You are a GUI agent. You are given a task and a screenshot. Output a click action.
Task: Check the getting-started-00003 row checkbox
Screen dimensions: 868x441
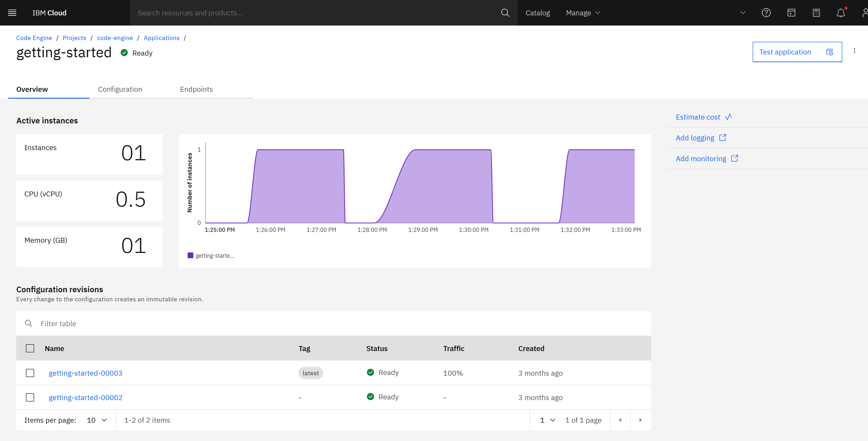click(30, 373)
